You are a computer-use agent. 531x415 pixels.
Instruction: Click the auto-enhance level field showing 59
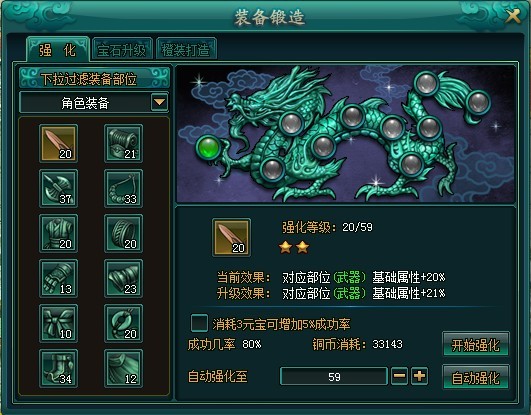tap(334, 376)
